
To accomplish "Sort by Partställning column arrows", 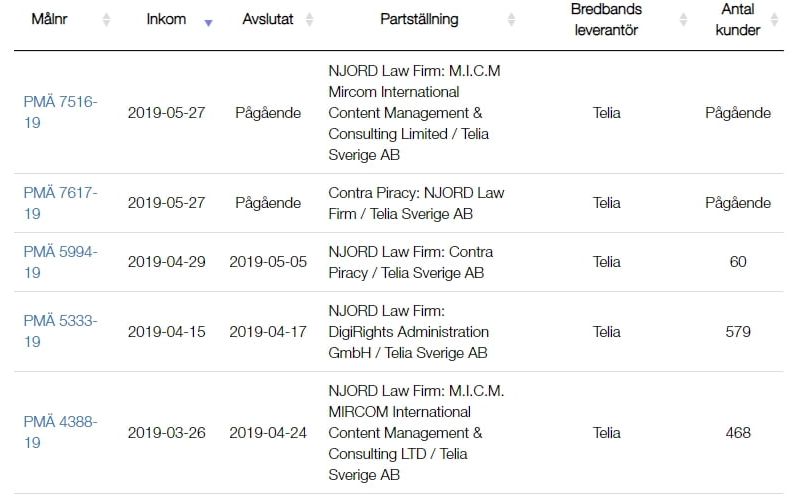I will pos(511,19).
